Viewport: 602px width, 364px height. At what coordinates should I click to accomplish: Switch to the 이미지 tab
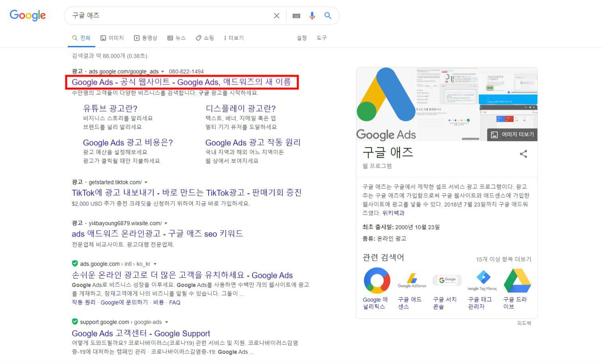pos(112,38)
